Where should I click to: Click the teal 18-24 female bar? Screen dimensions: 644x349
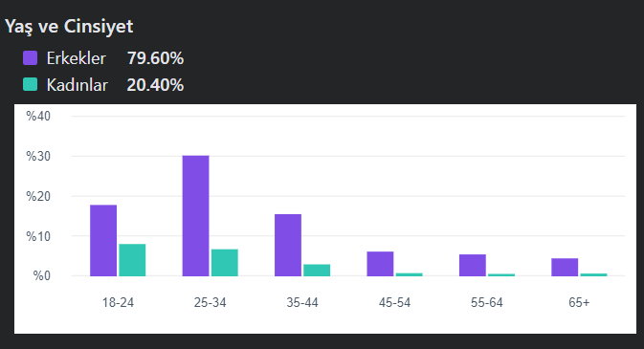coord(132,260)
